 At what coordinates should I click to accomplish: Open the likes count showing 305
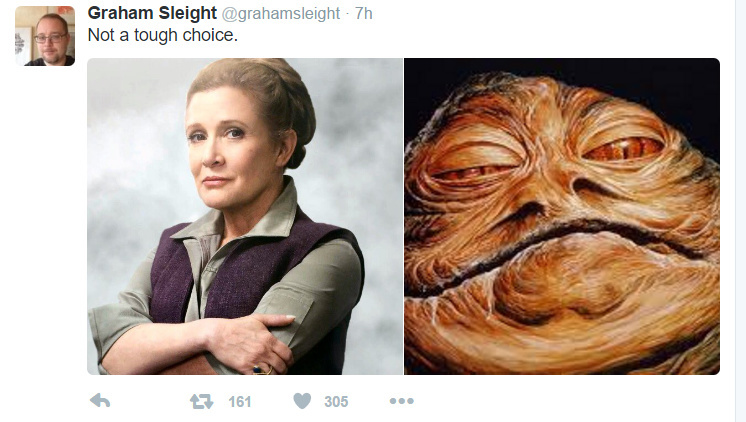(x=336, y=402)
